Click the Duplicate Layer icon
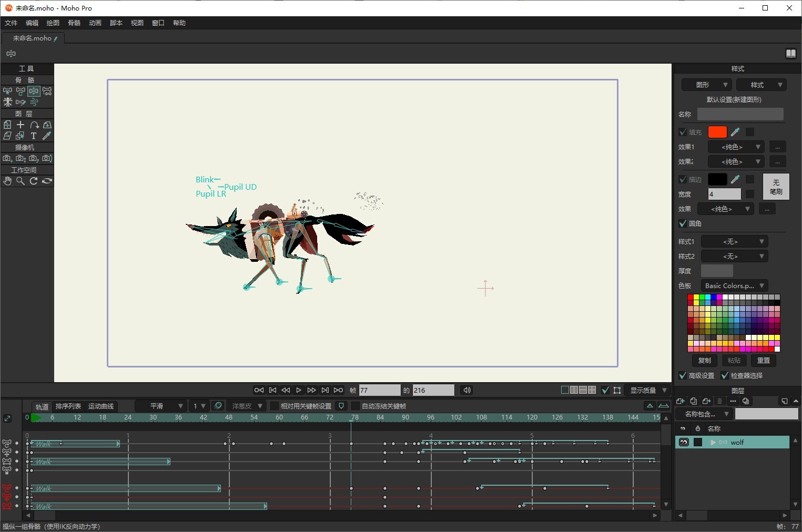 pyautogui.click(x=694, y=401)
